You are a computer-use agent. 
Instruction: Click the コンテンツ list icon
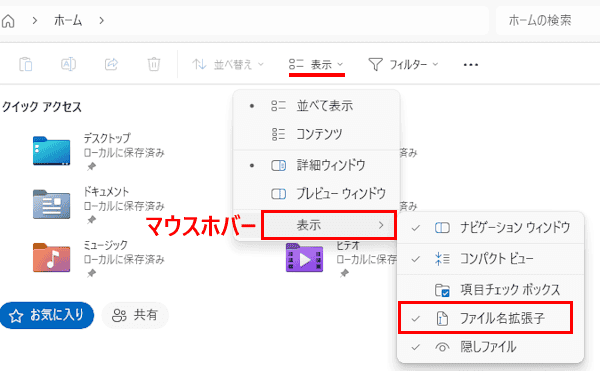point(278,134)
